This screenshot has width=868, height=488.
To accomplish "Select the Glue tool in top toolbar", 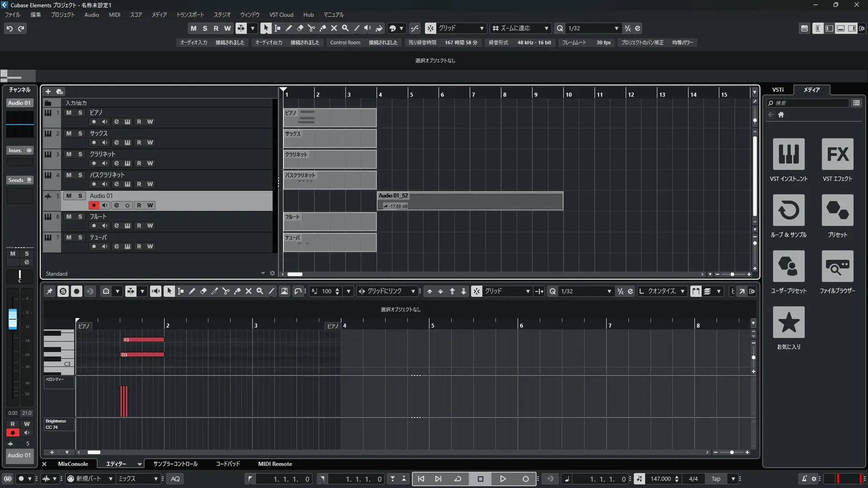I will (323, 28).
